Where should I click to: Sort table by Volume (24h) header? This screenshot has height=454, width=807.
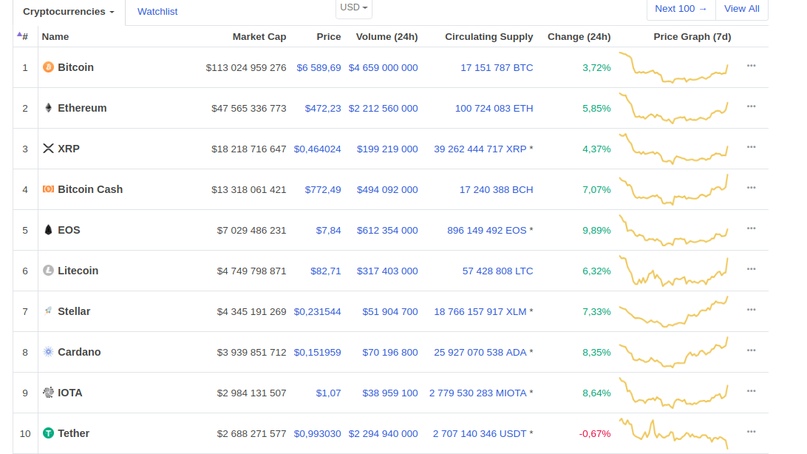click(387, 37)
